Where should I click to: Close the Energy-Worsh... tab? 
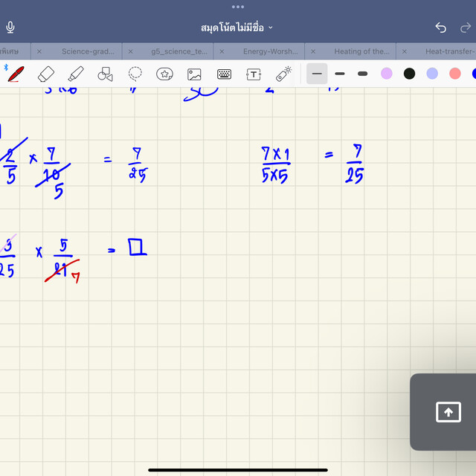point(222,51)
